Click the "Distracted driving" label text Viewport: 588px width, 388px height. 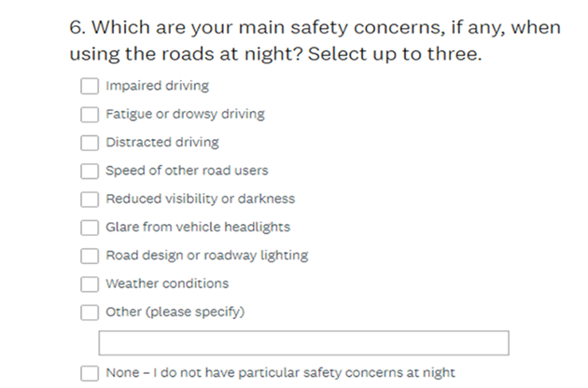coord(162,143)
